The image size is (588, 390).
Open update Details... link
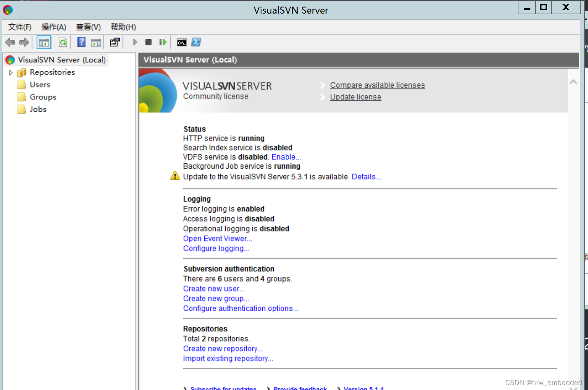tap(366, 177)
